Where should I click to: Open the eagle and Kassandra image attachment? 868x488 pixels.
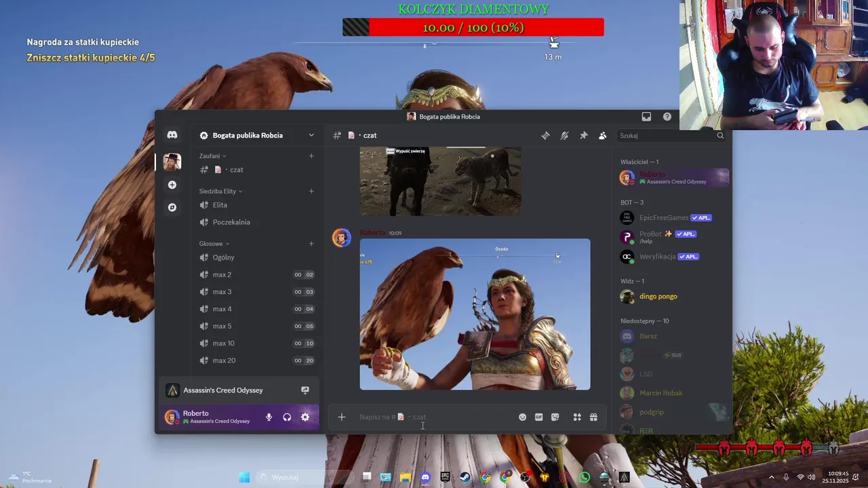pos(475,314)
